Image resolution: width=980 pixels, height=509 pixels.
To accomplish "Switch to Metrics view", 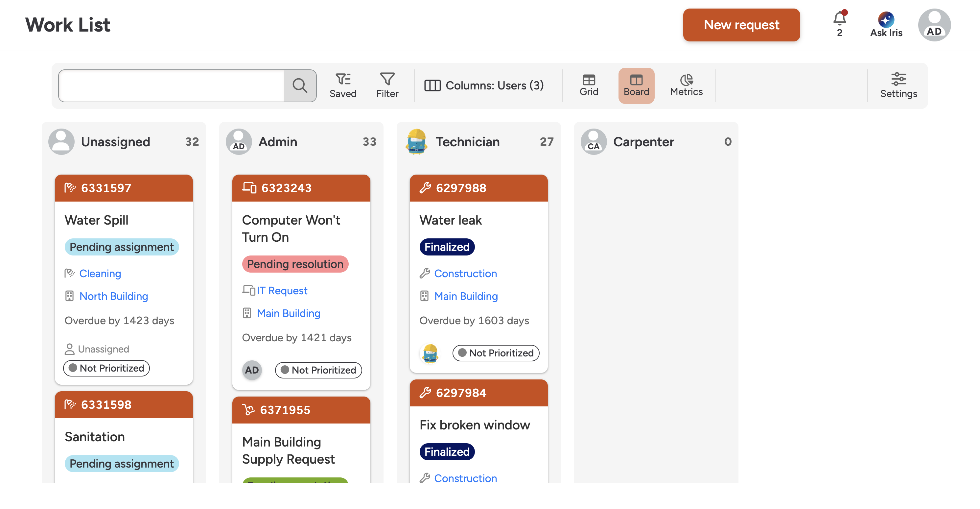I will (686, 85).
